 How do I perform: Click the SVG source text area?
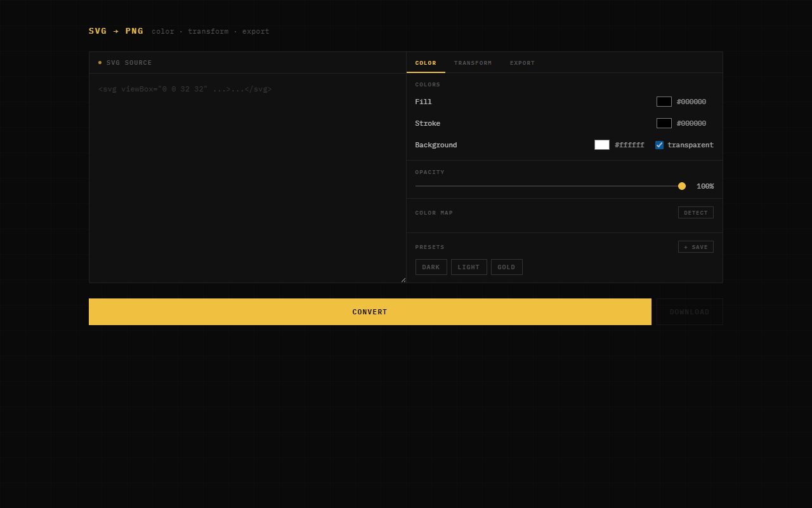click(x=247, y=178)
